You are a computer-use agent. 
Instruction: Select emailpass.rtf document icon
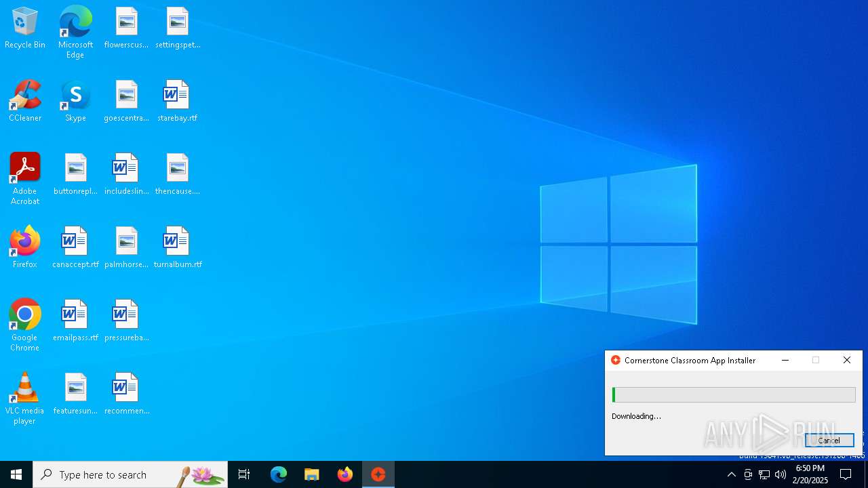(x=75, y=321)
